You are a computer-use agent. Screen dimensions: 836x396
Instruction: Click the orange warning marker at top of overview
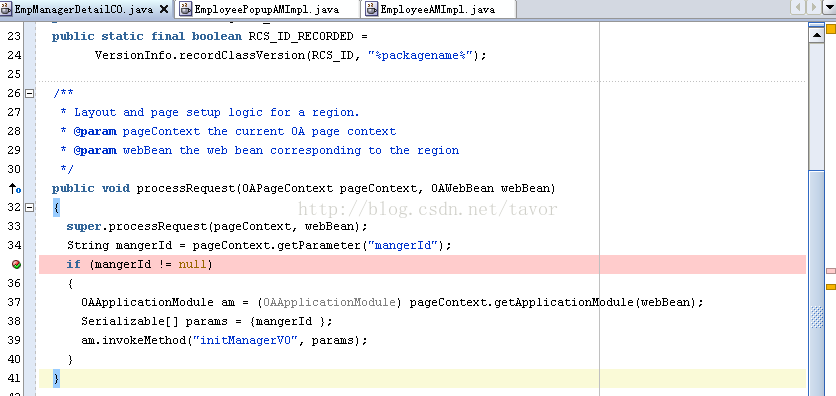coord(831,29)
